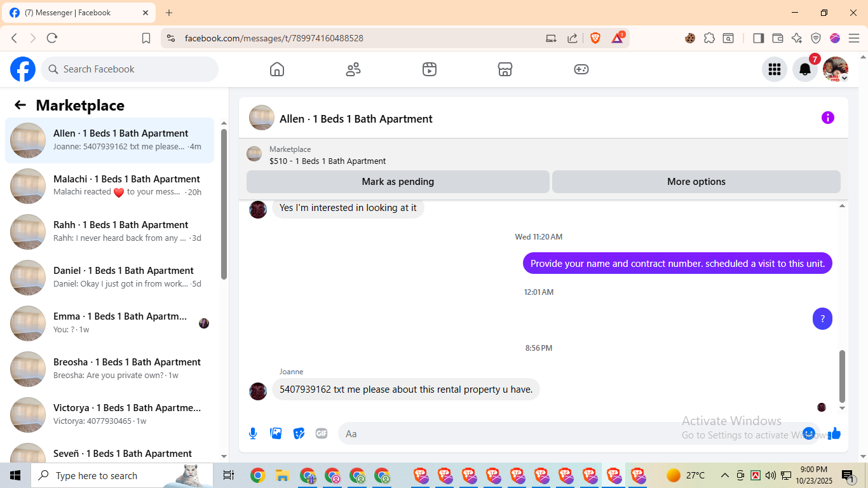Viewport: 868px width, 488px height.
Task: Click the conversation list scrollbar
Action: point(224,204)
